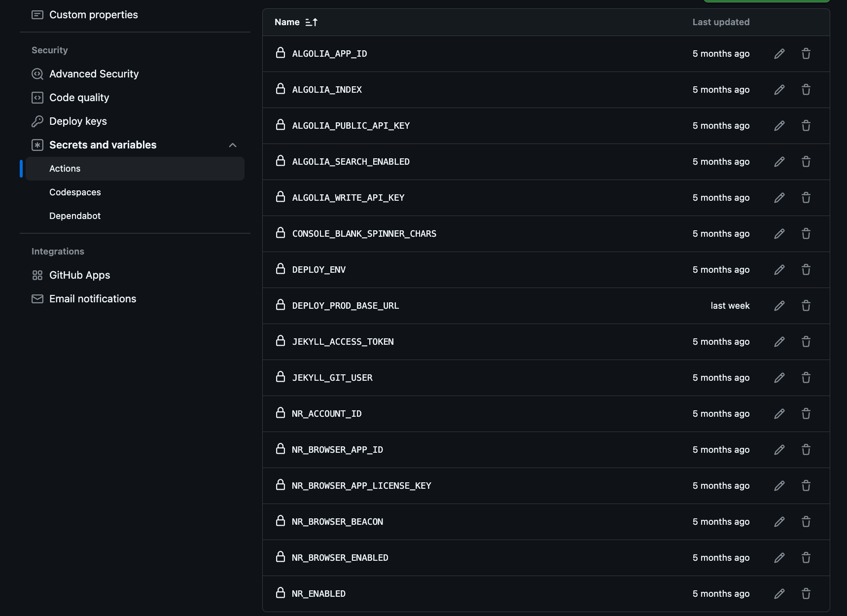Click the Email notifications envelope icon
The image size is (847, 616).
click(37, 298)
